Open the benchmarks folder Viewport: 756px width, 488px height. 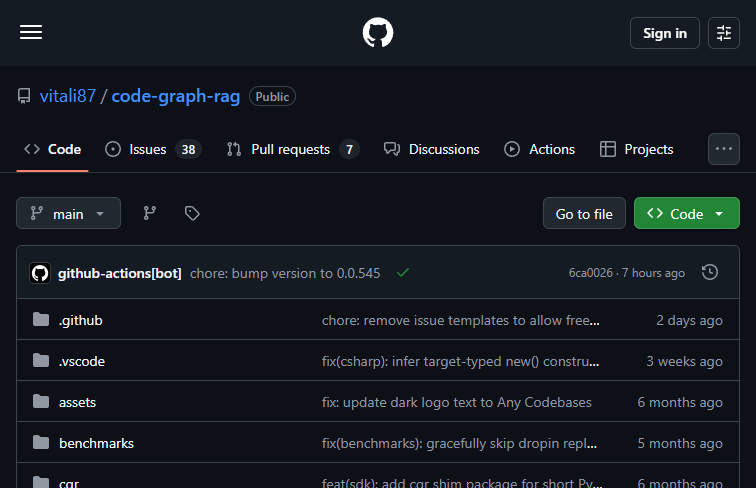(96, 443)
